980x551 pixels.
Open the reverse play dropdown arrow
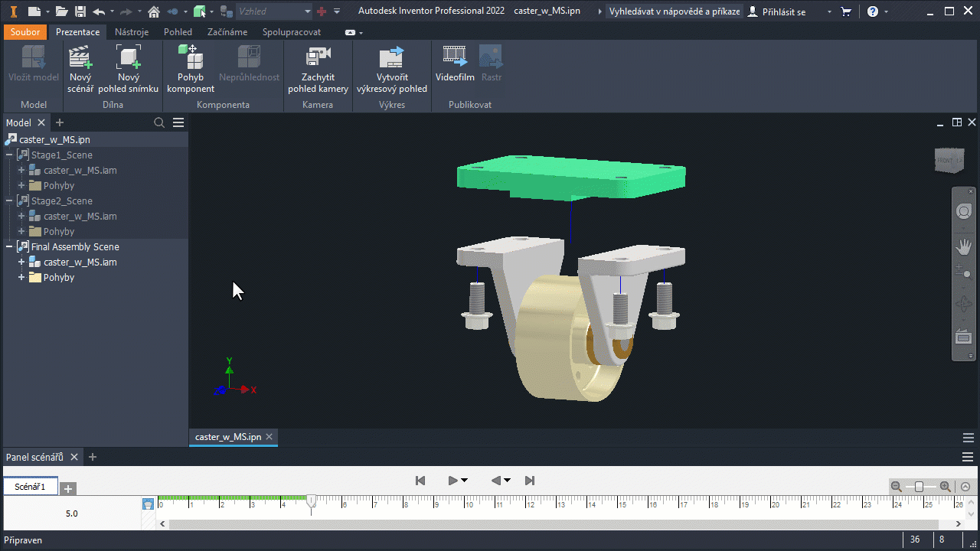click(507, 481)
